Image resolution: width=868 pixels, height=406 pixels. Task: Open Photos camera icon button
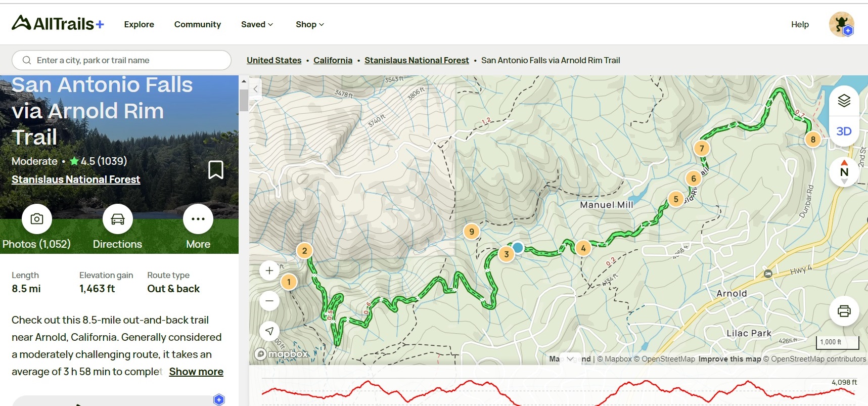tap(37, 219)
